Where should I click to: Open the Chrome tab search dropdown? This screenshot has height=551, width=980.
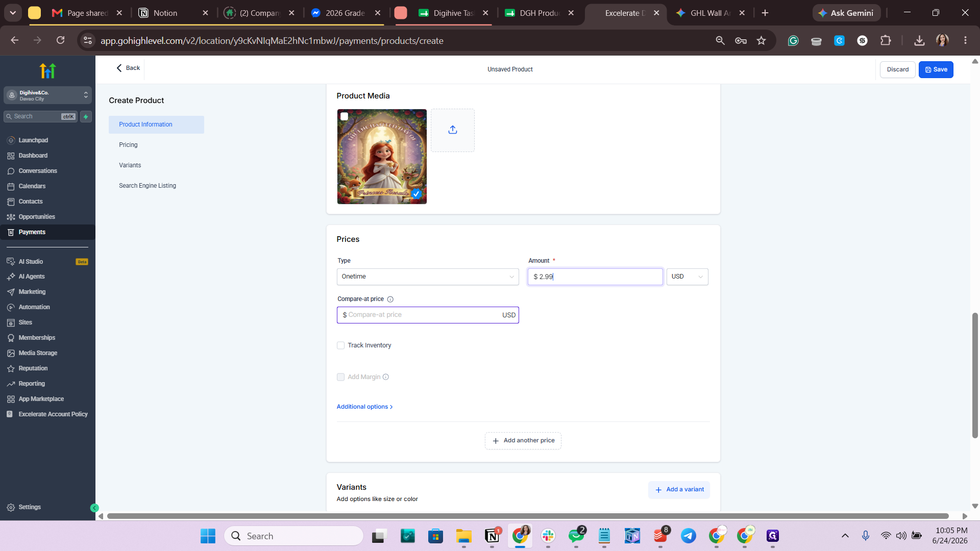coord(13,13)
